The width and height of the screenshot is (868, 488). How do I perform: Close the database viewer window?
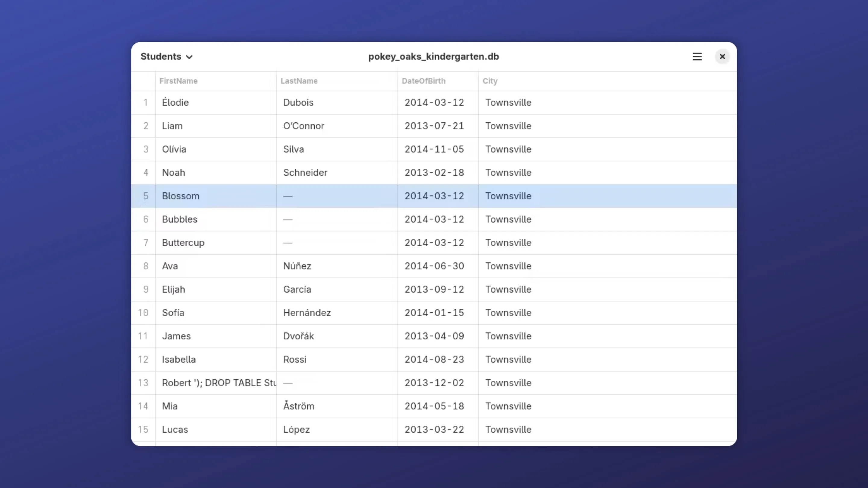click(x=722, y=57)
